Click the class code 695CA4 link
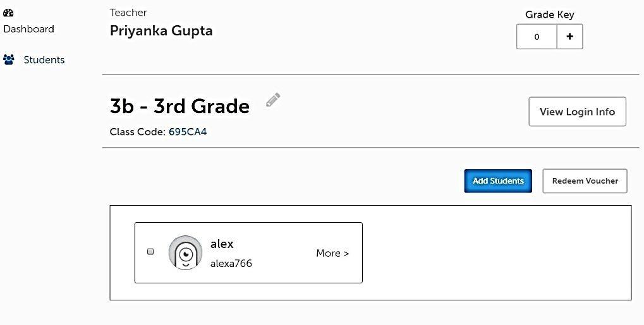This screenshot has width=644, height=325. tap(188, 132)
